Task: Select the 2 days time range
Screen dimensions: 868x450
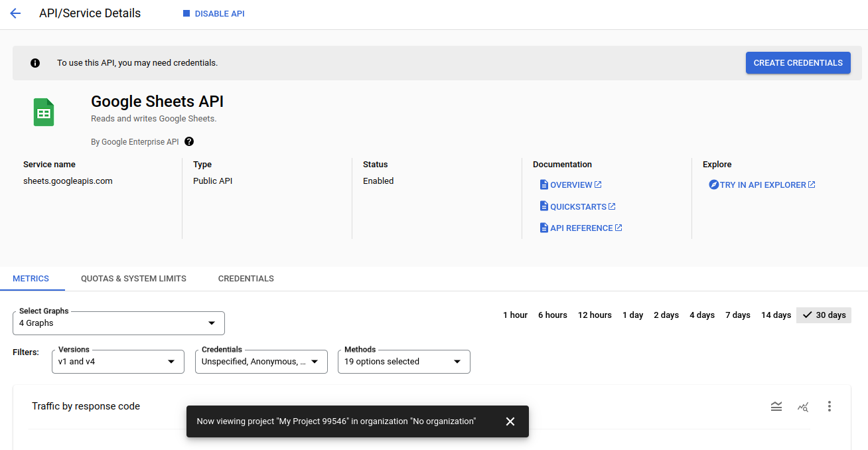Action: coord(666,315)
